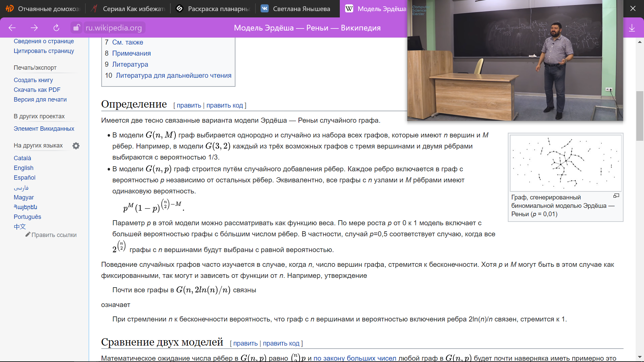Switch to the Раскраска планарных tab
Viewport: 644px width, 362px height.
tap(213, 9)
